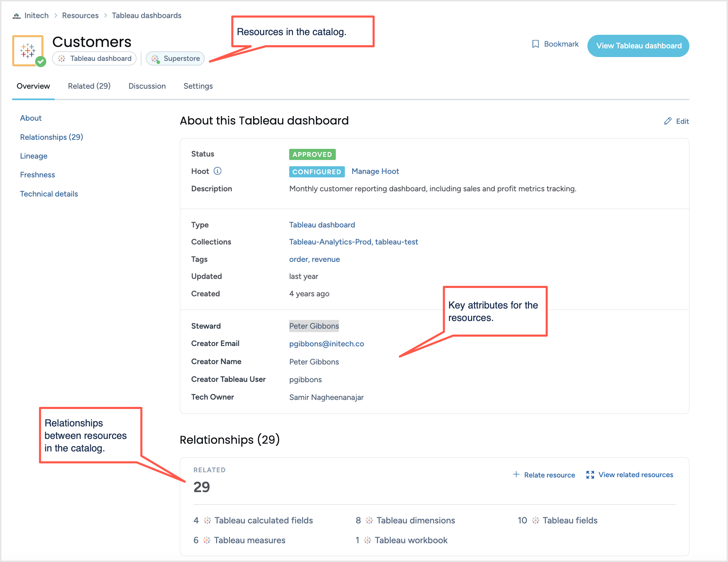Click the icon next to Tableau dimensions
728x562 pixels.
coord(370,520)
